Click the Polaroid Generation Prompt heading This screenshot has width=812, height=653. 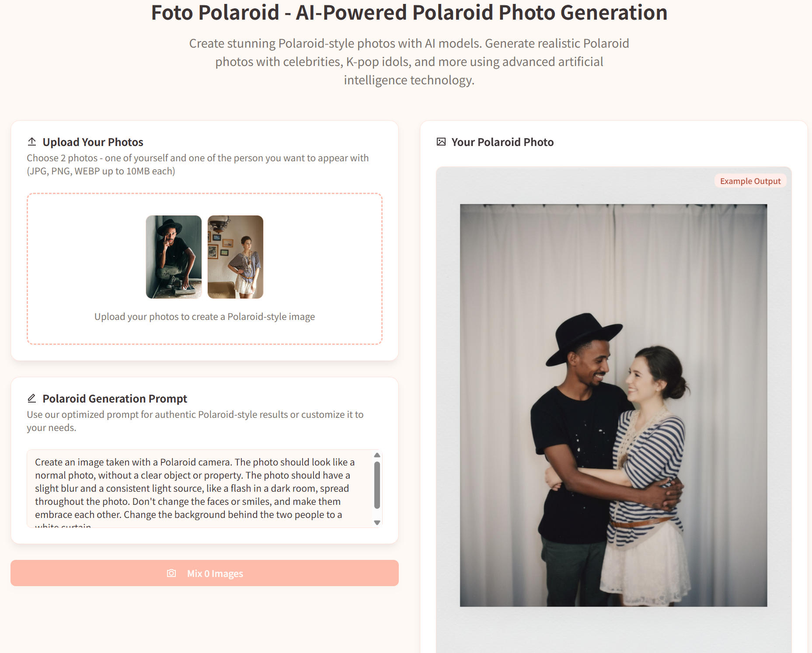[x=115, y=399]
